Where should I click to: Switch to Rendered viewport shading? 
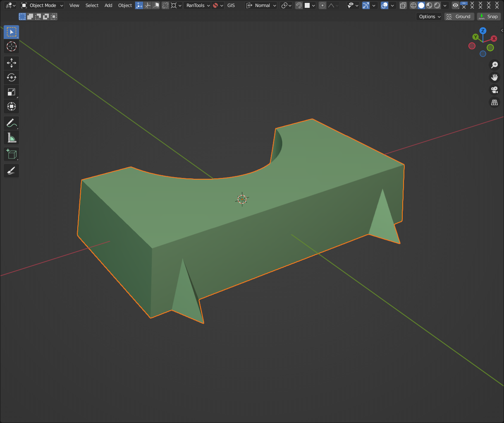pos(437,5)
